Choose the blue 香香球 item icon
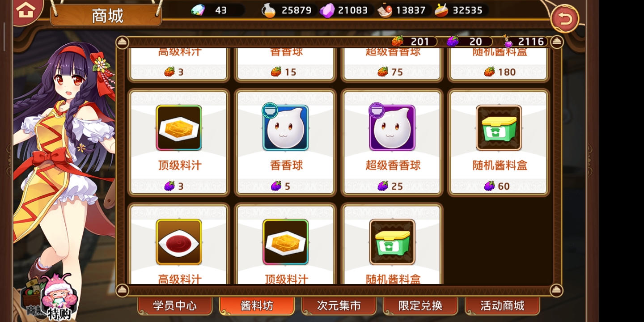This screenshot has width=644, height=322. tap(285, 128)
